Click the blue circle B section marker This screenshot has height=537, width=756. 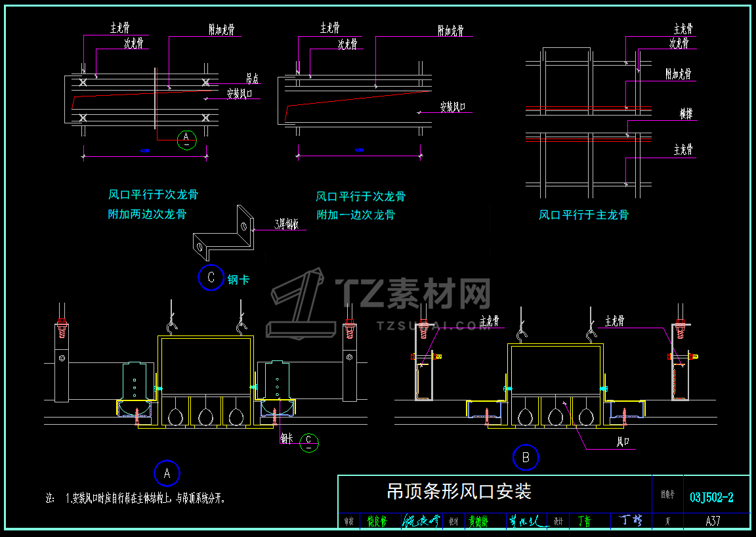click(526, 458)
